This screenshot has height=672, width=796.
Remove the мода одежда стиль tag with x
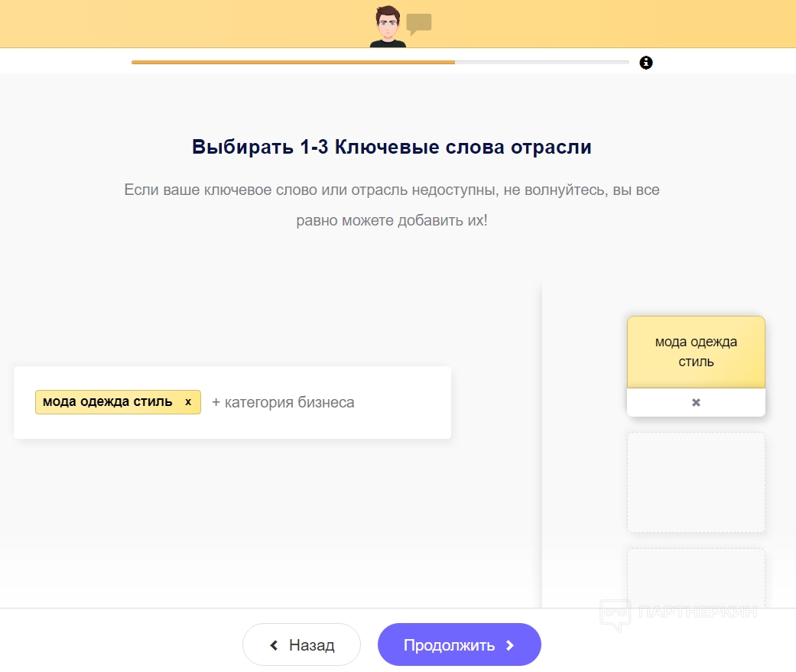pyautogui.click(x=188, y=402)
